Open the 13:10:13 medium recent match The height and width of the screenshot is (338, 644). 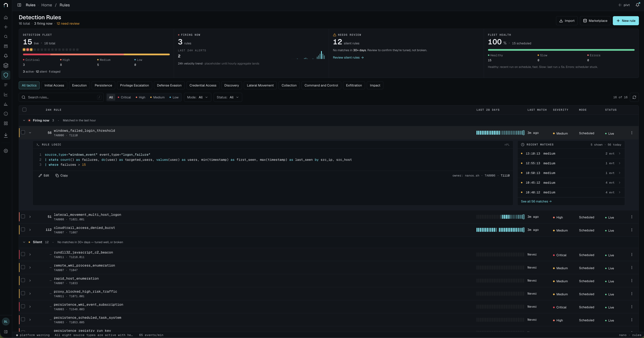tap(571, 154)
